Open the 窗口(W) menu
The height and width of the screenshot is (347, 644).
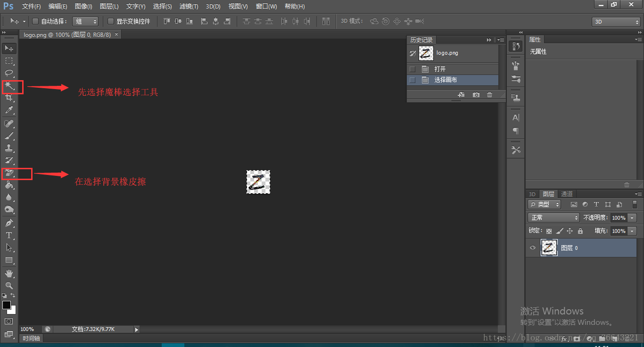point(266,7)
